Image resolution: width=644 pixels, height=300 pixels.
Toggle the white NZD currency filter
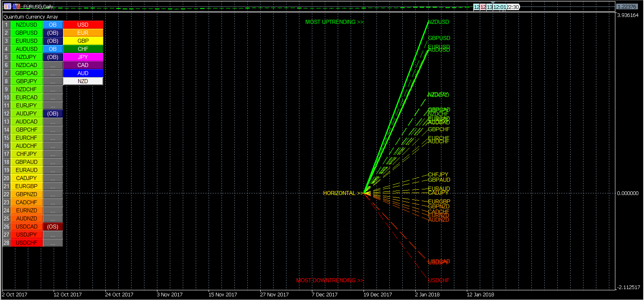pyautogui.click(x=83, y=81)
